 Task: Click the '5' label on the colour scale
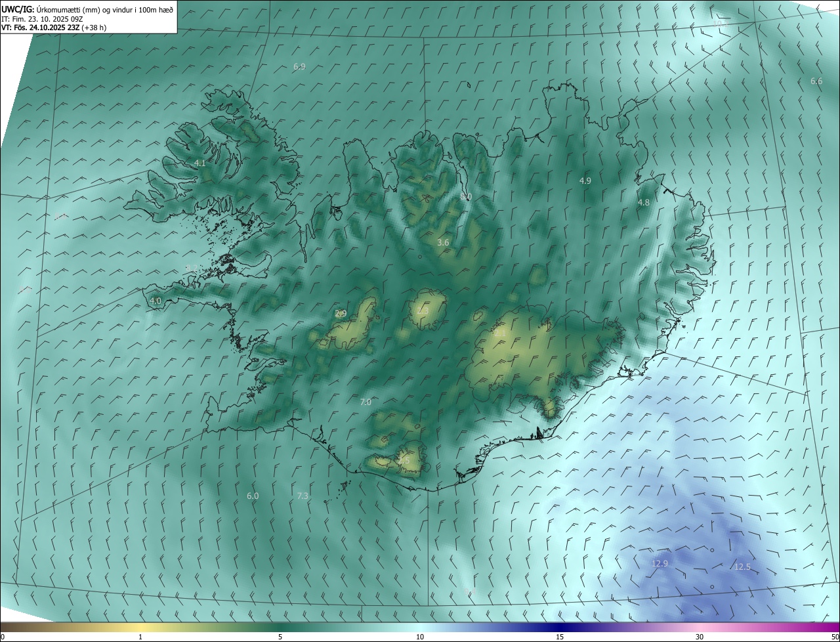point(280,637)
